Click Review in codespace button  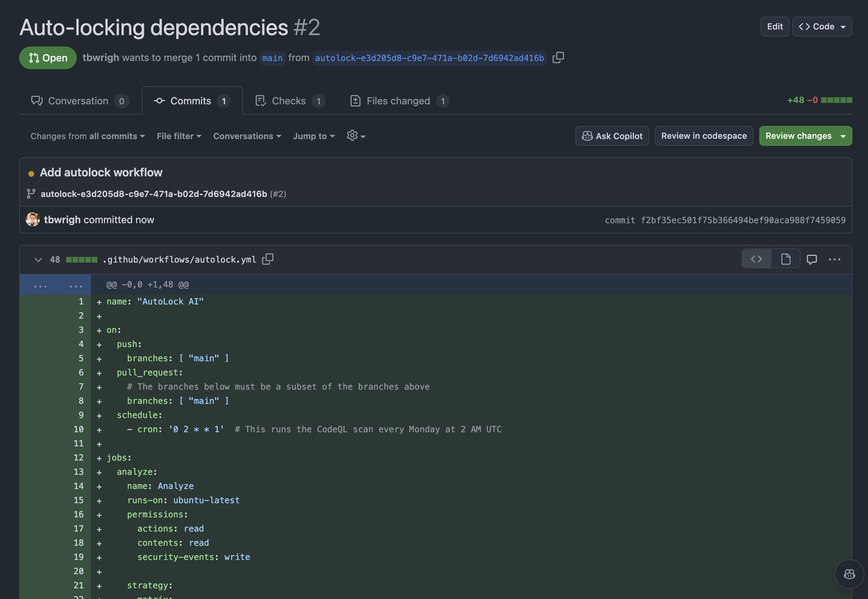(704, 136)
